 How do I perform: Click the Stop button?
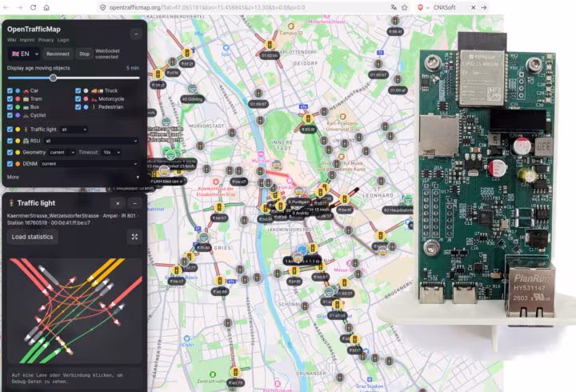[84, 54]
